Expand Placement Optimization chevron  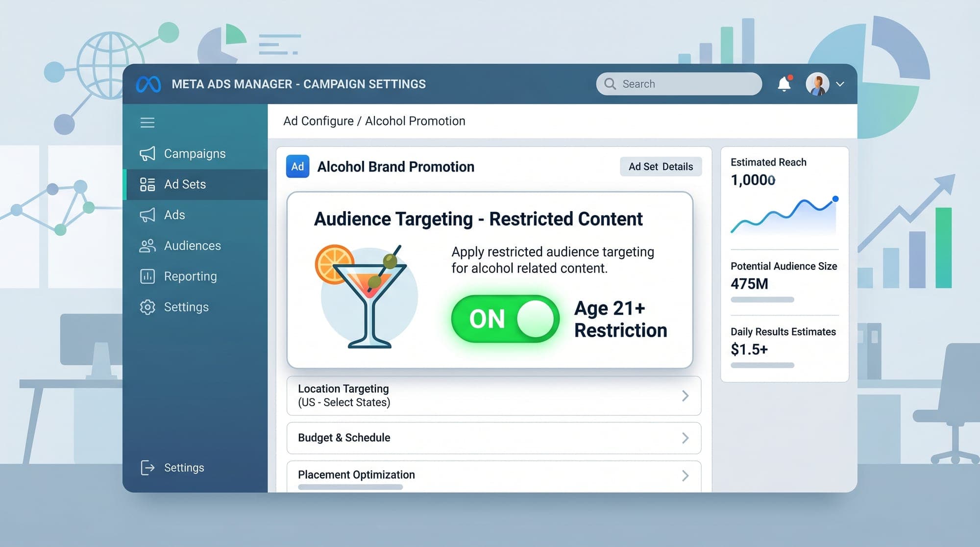click(x=686, y=475)
